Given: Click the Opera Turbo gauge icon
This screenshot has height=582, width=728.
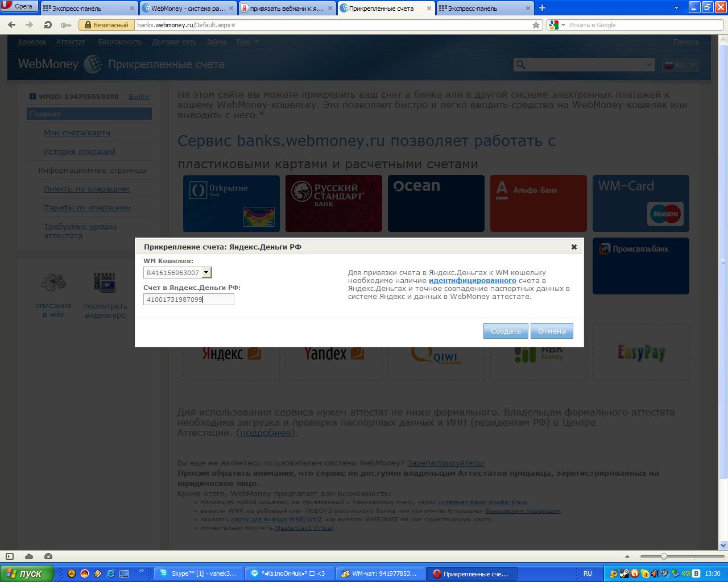Looking at the screenshot, I should [48, 556].
